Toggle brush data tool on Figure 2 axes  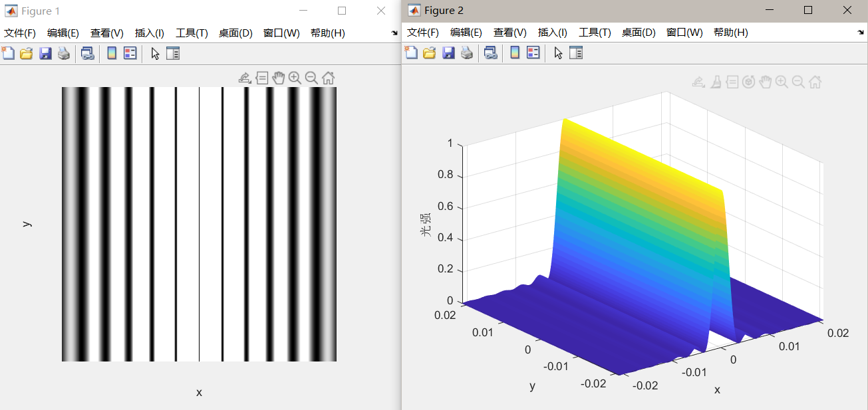coord(716,82)
